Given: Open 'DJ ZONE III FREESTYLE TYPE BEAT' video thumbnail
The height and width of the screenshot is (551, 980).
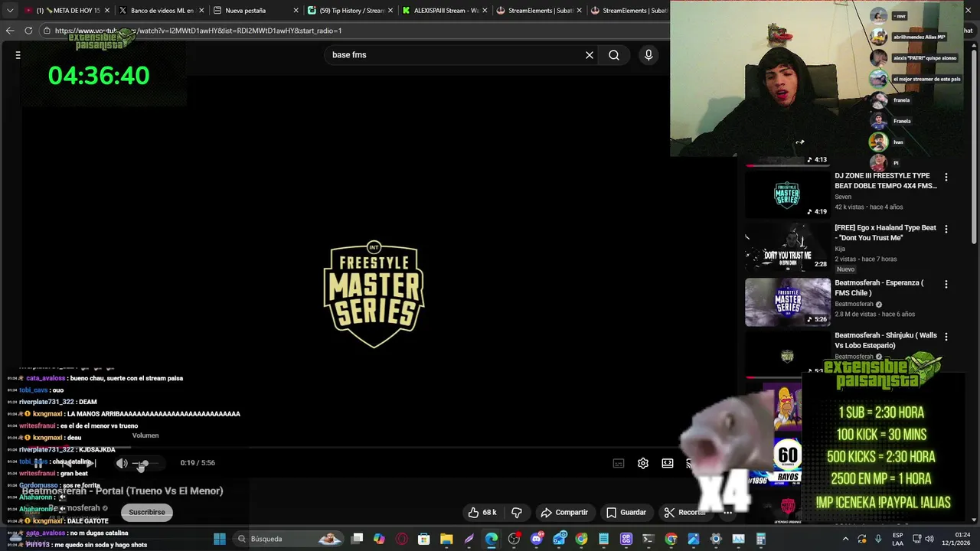Looking at the screenshot, I should click(787, 194).
